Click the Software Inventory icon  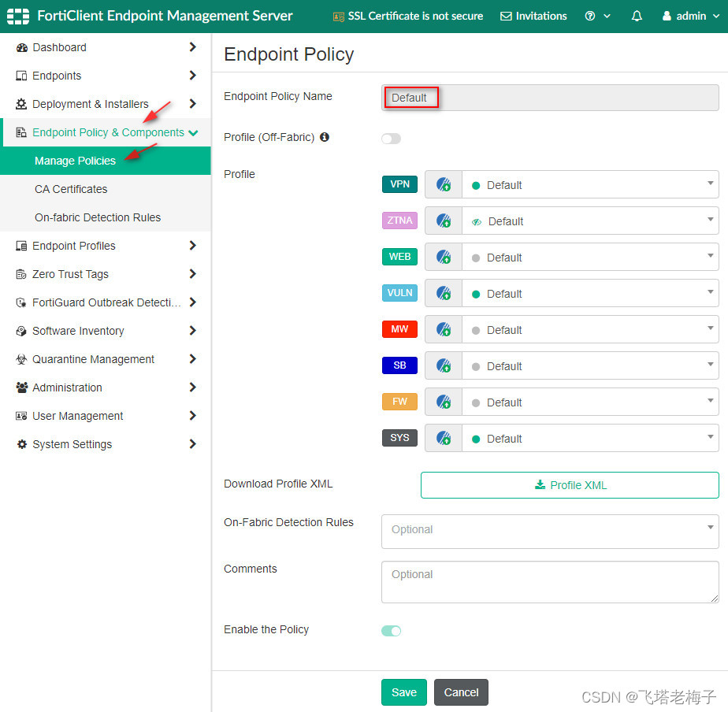pyautogui.click(x=21, y=331)
